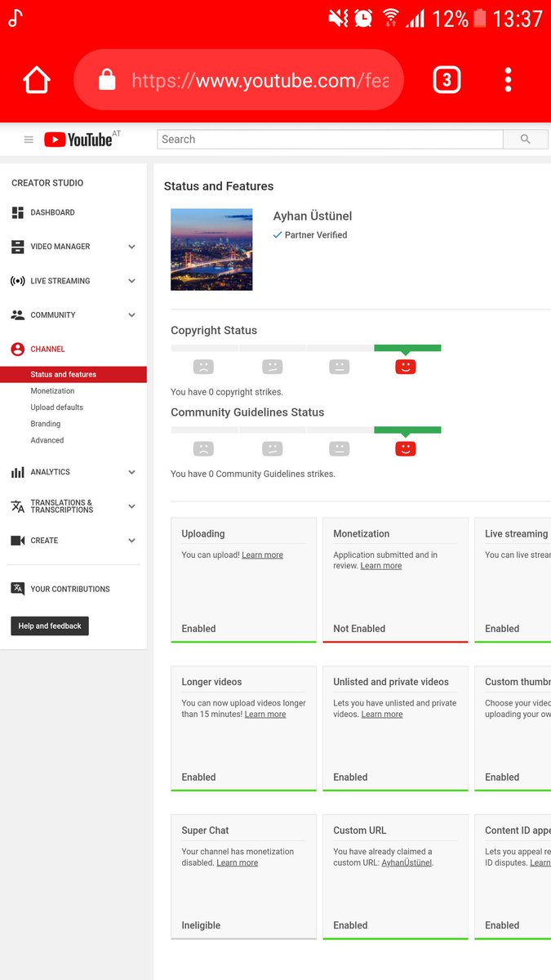Click the search magnifier button

point(526,140)
